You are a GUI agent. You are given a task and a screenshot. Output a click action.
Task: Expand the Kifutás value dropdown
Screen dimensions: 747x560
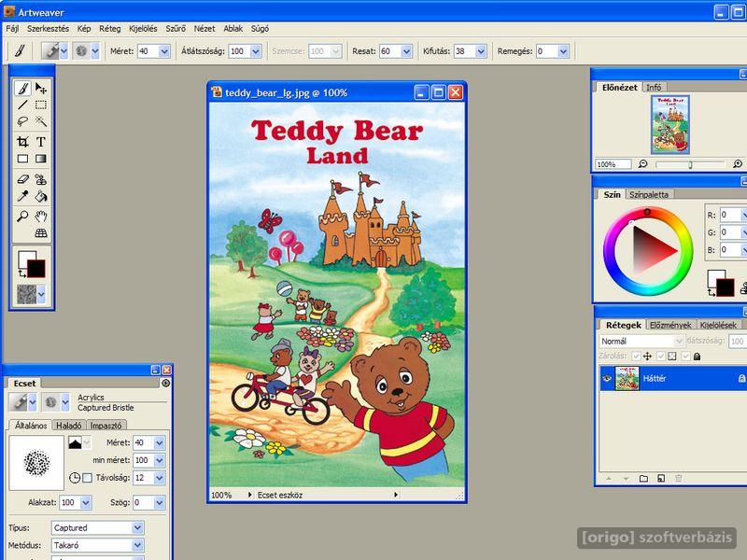pyautogui.click(x=481, y=51)
